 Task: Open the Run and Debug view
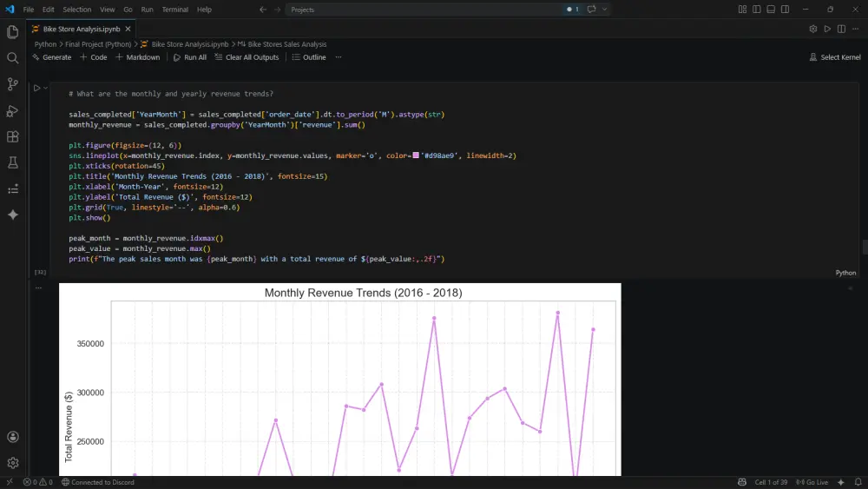click(13, 111)
